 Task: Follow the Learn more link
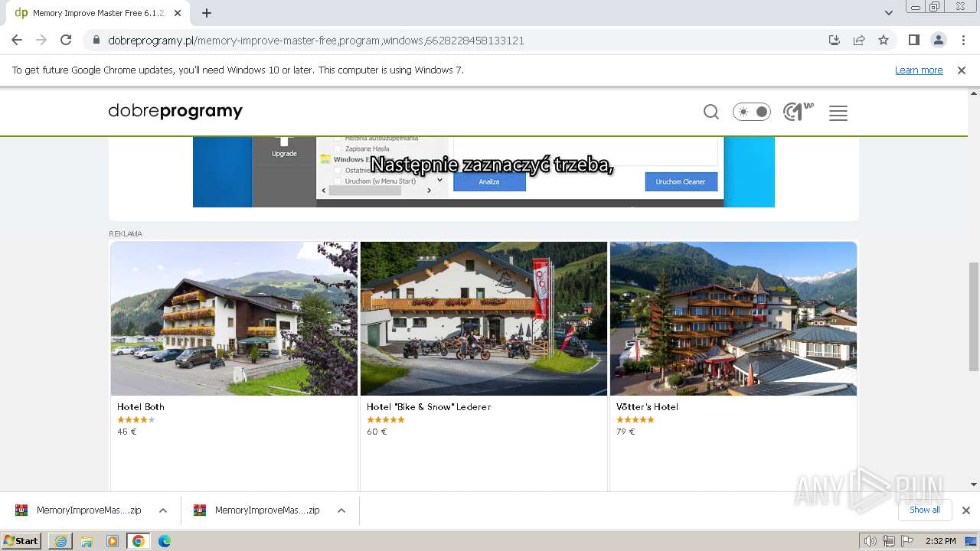pos(919,70)
